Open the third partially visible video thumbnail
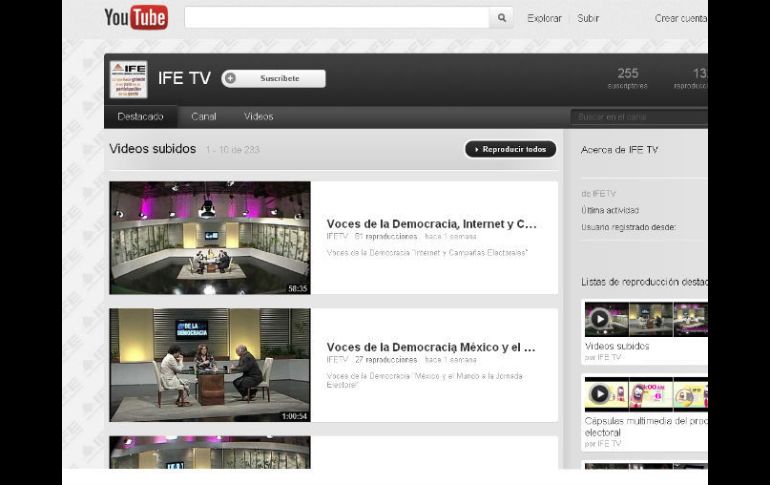The height and width of the screenshot is (485, 770). [210, 452]
